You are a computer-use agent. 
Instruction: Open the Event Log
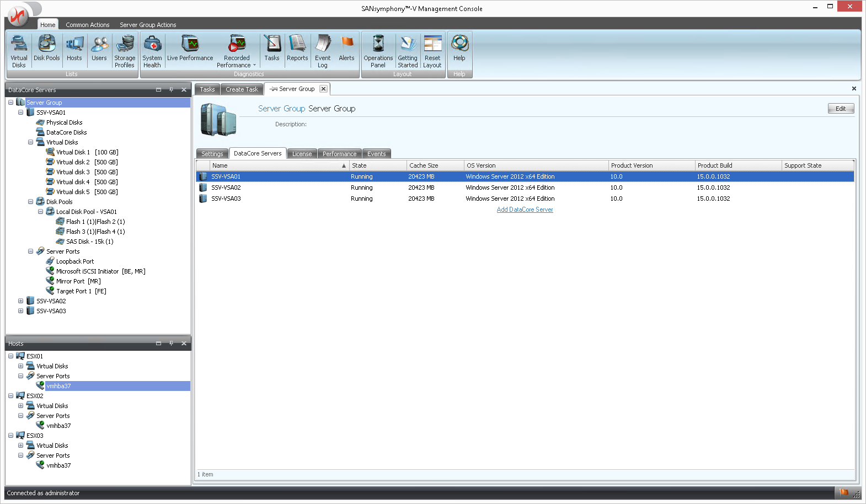[323, 51]
